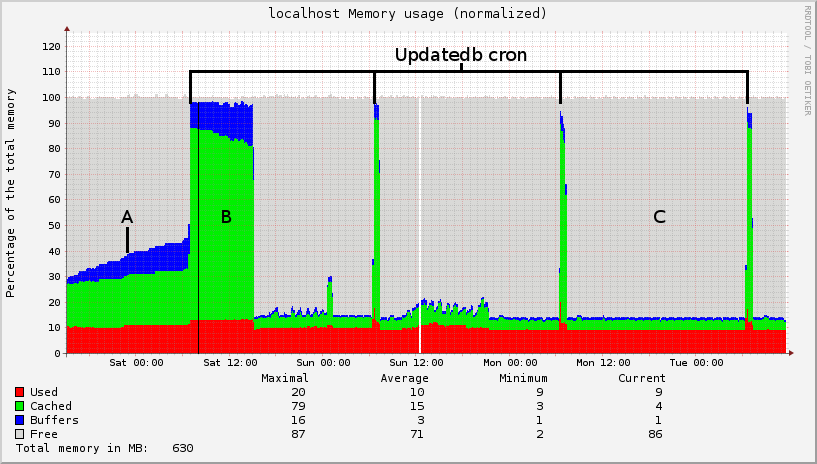Click the red Used legend swatch
Image resolution: width=817 pixels, height=464 pixels.
pyautogui.click(x=20, y=393)
